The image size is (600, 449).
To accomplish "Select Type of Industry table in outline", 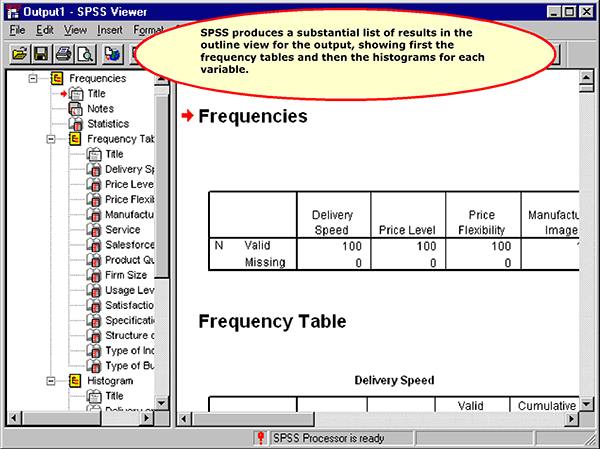I will click(x=129, y=351).
